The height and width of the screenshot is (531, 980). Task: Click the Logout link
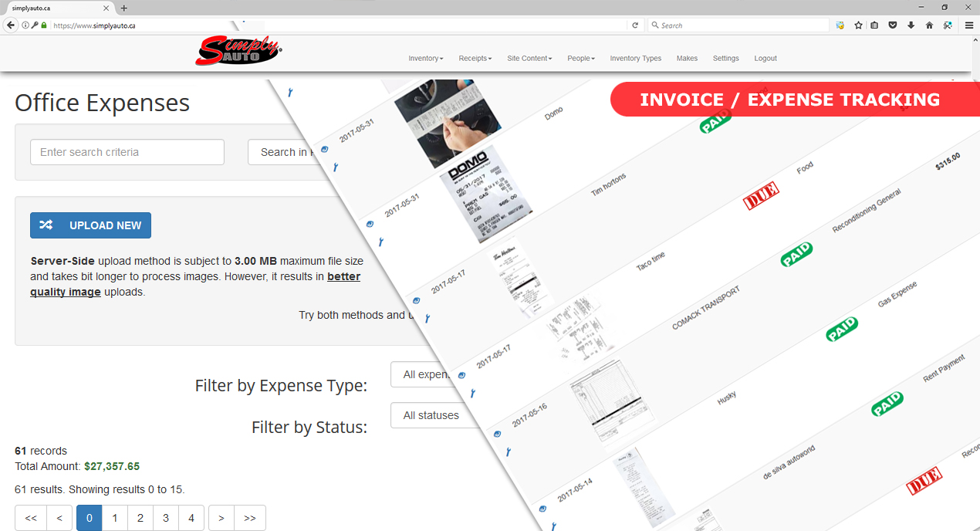pyautogui.click(x=765, y=59)
